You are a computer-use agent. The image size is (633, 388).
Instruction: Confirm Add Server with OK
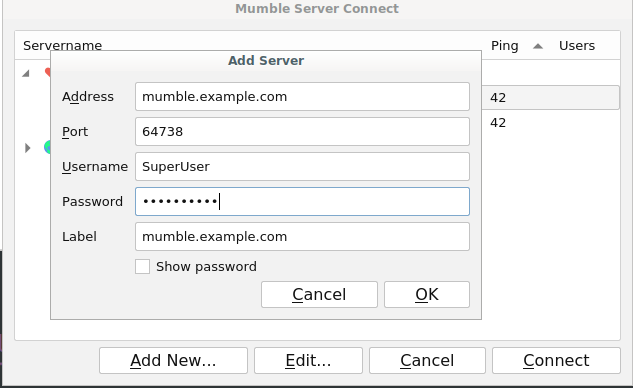click(x=427, y=294)
